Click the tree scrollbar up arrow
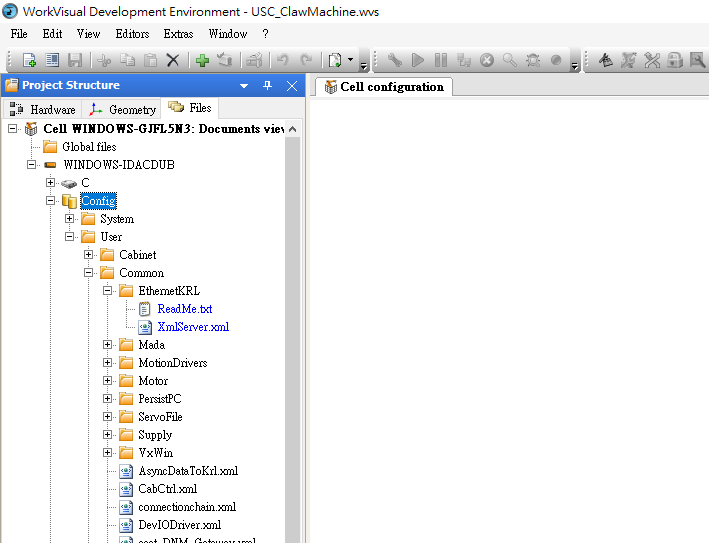 pyautogui.click(x=293, y=129)
